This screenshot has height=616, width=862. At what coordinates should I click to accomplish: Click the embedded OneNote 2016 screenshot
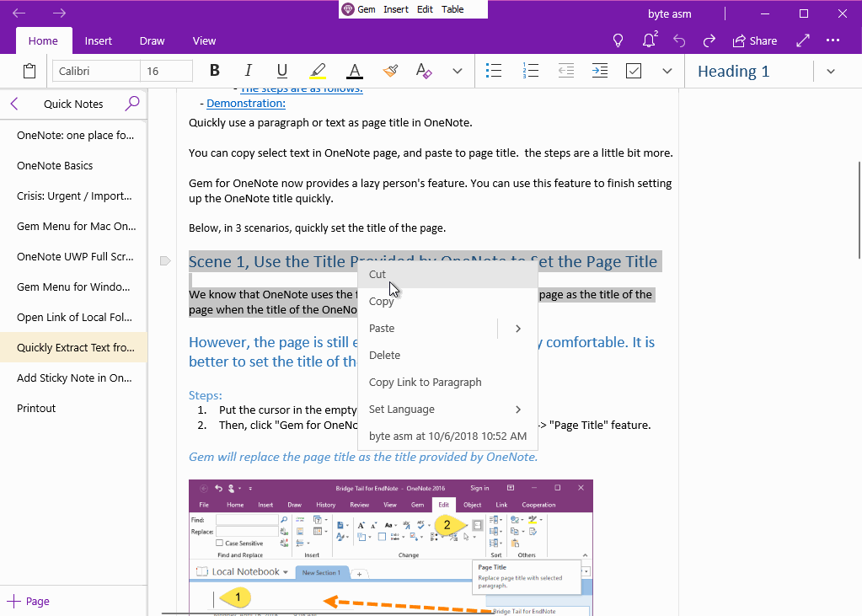(390, 548)
